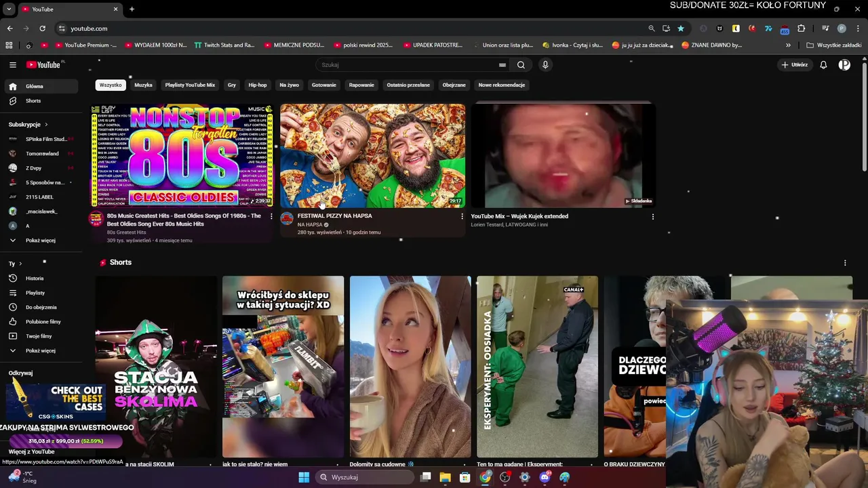Click the YouTube search field
The width and height of the screenshot is (868, 488).
pyautogui.click(x=407, y=65)
